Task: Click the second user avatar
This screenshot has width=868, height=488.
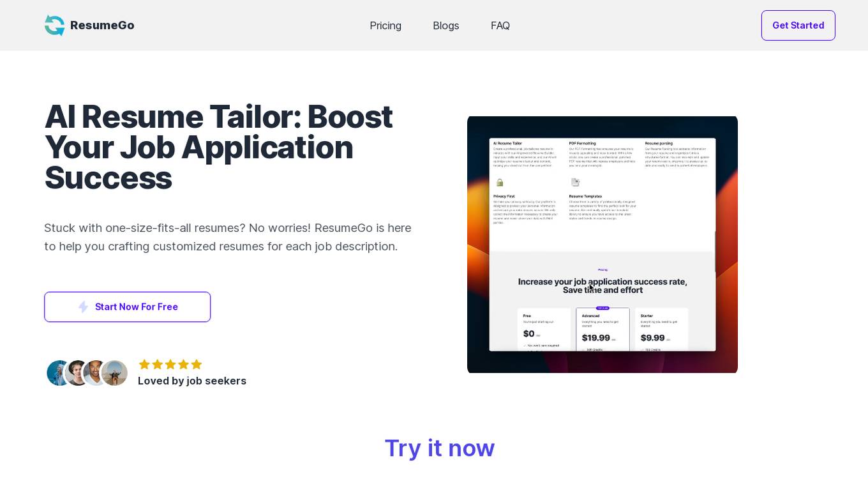Action: tap(77, 373)
